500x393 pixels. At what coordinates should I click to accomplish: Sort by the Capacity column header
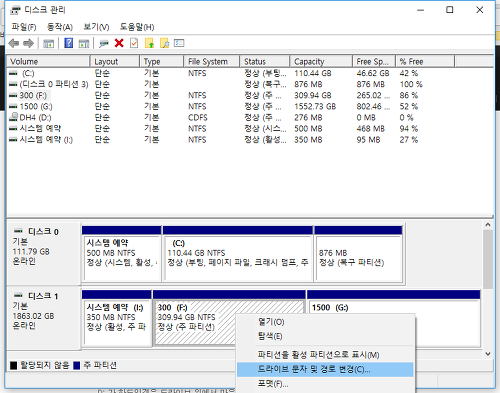click(x=321, y=62)
